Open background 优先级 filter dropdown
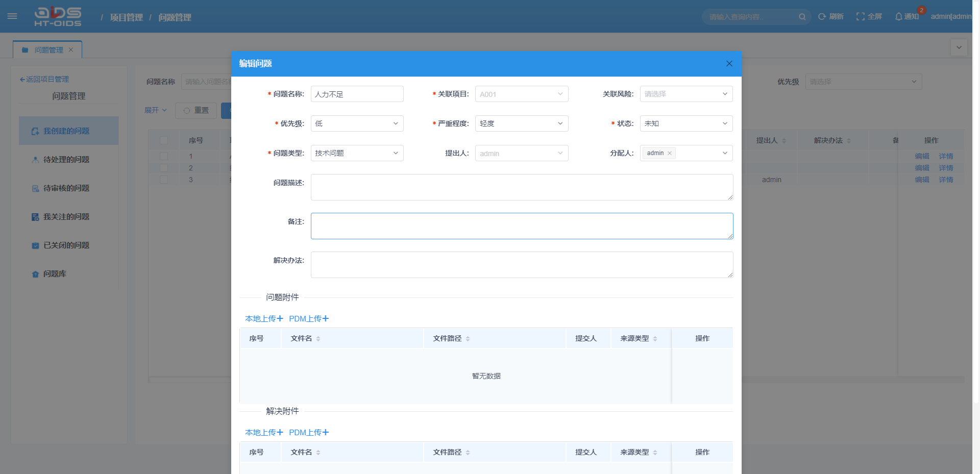This screenshot has height=474, width=980. (864, 82)
